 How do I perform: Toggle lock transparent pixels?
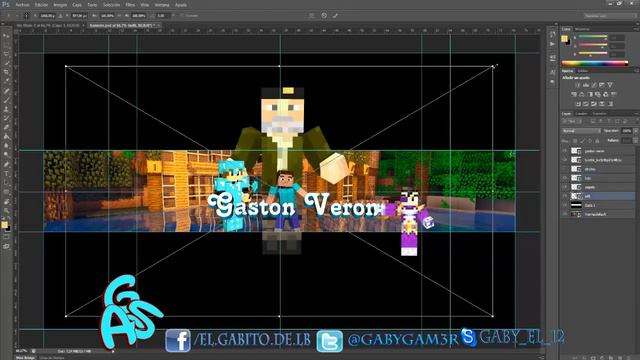click(576, 140)
